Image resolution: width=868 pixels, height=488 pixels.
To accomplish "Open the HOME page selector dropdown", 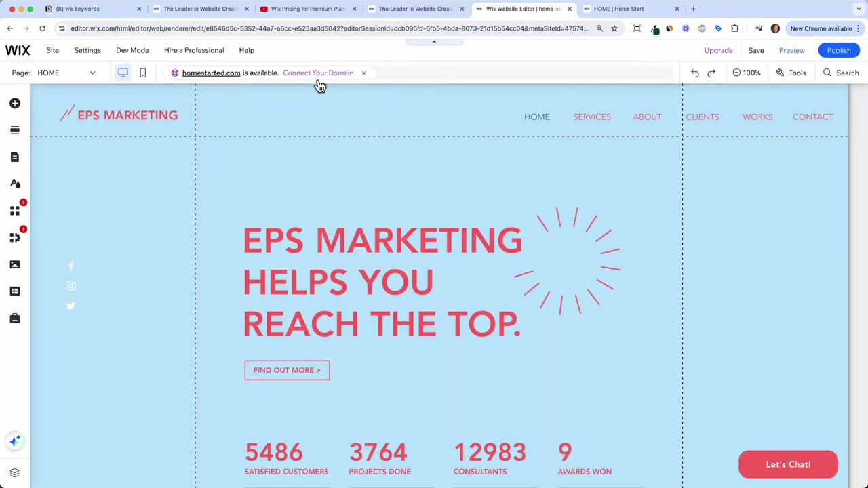I will click(66, 73).
